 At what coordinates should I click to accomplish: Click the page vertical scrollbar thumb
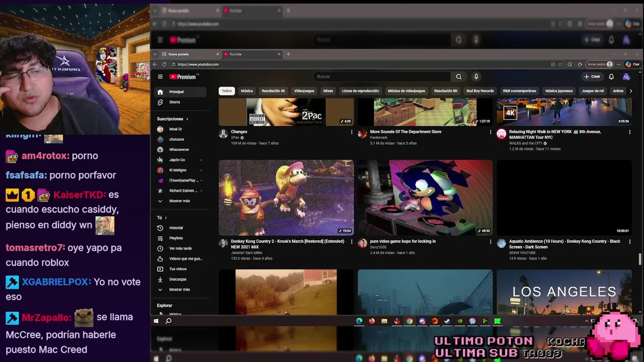coord(640,258)
